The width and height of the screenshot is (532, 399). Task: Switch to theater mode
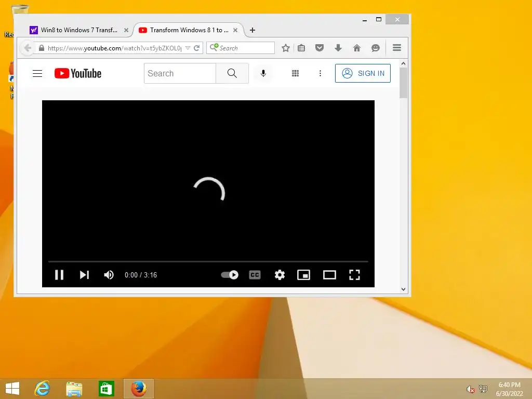pos(329,275)
